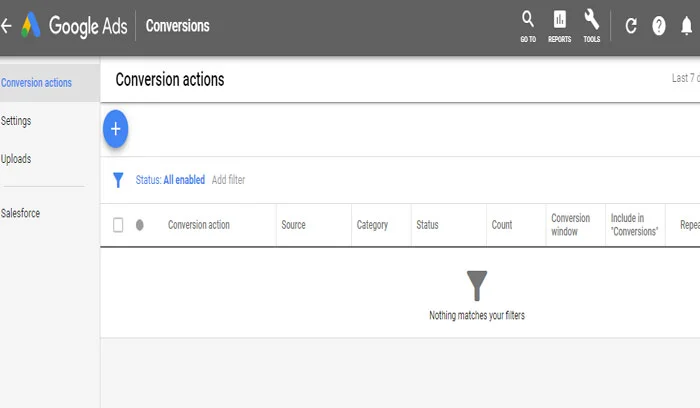Sort by Category column
This screenshot has height=408, width=700.
(x=372, y=225)
